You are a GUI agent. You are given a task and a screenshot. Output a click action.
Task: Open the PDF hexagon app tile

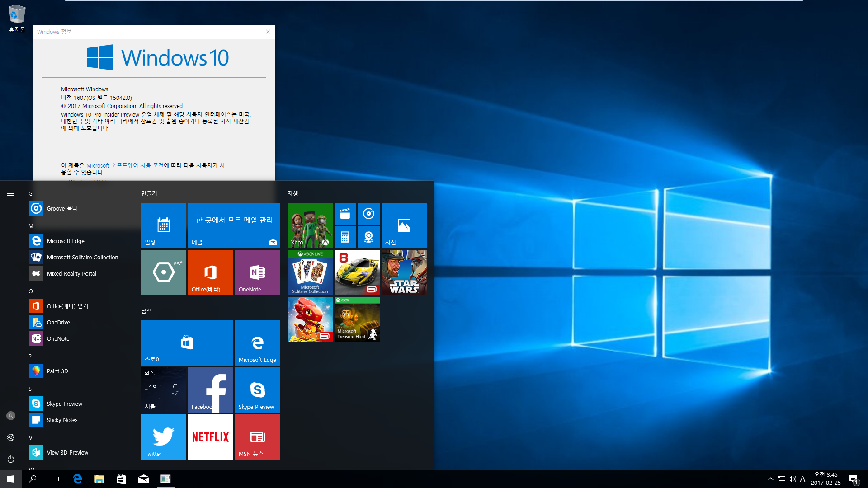click(164, 272)
